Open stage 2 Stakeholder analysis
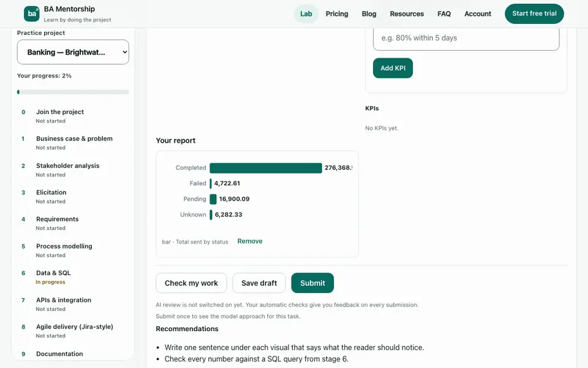The width and height of the screenshot is (588, 368). click(73, 170)
